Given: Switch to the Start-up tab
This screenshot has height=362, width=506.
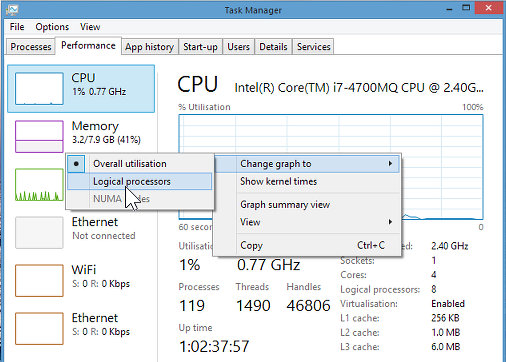Looking at the screenshot, I should (200, 47).
